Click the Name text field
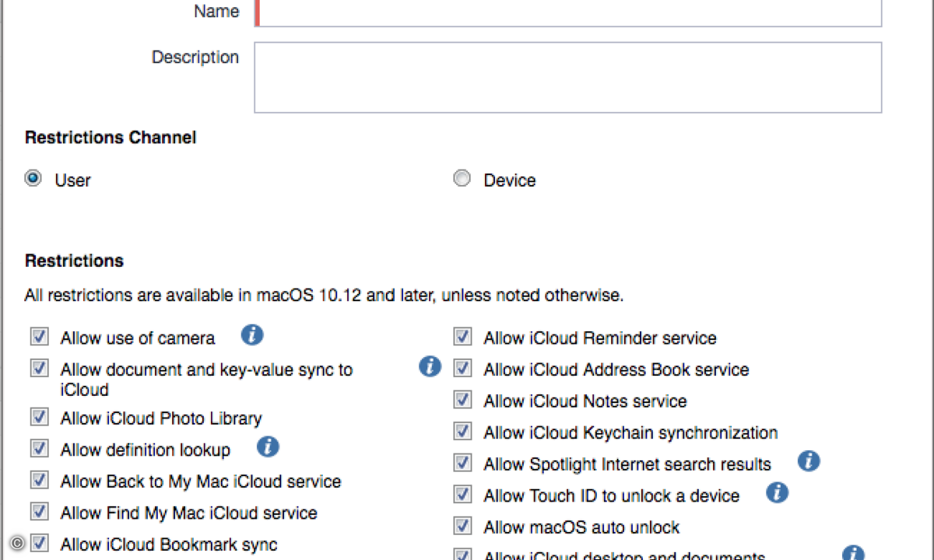Viewport: 934px width, 560px height. [568, 13]
